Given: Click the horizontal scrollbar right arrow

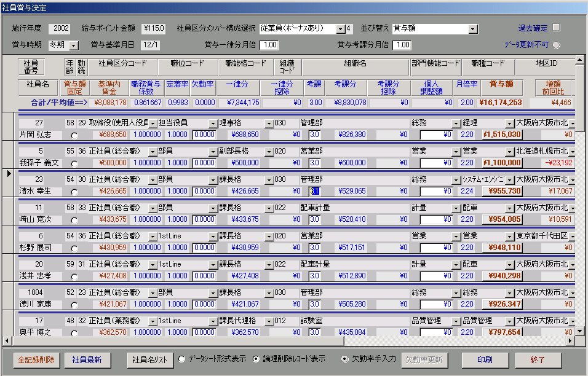Looking at the screenshot, I should pos(570,340).
